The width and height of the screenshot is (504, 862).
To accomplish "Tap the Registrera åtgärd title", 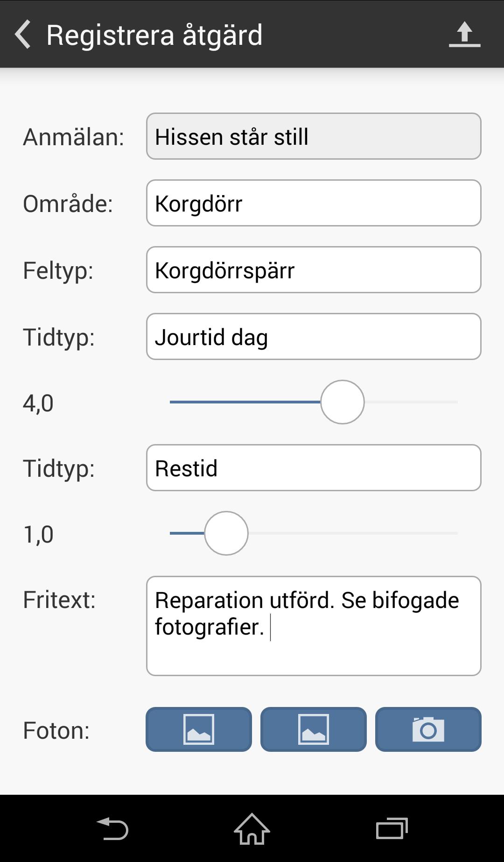I will coord(154,35).
